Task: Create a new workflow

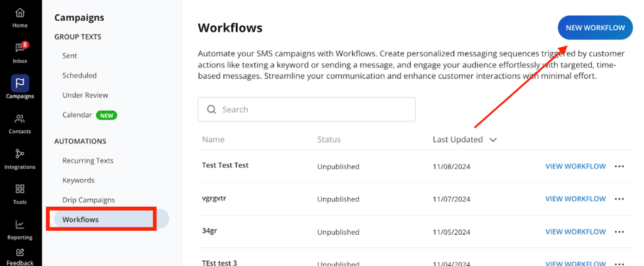Action: point(595,28)
